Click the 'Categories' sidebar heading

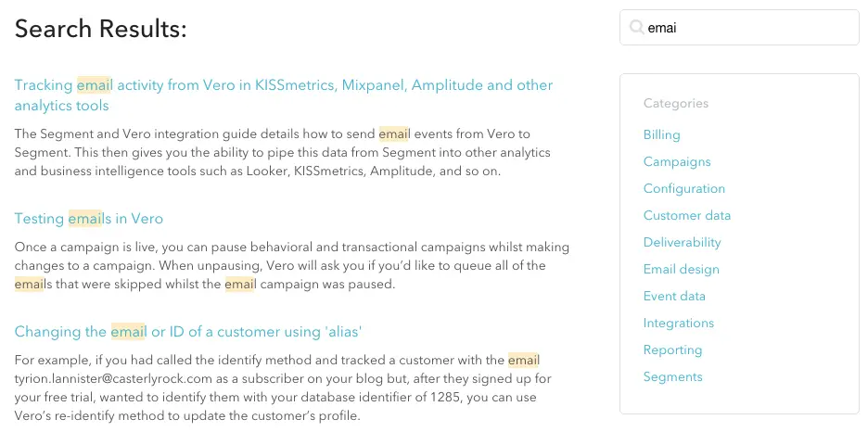[x=675, y=103]
